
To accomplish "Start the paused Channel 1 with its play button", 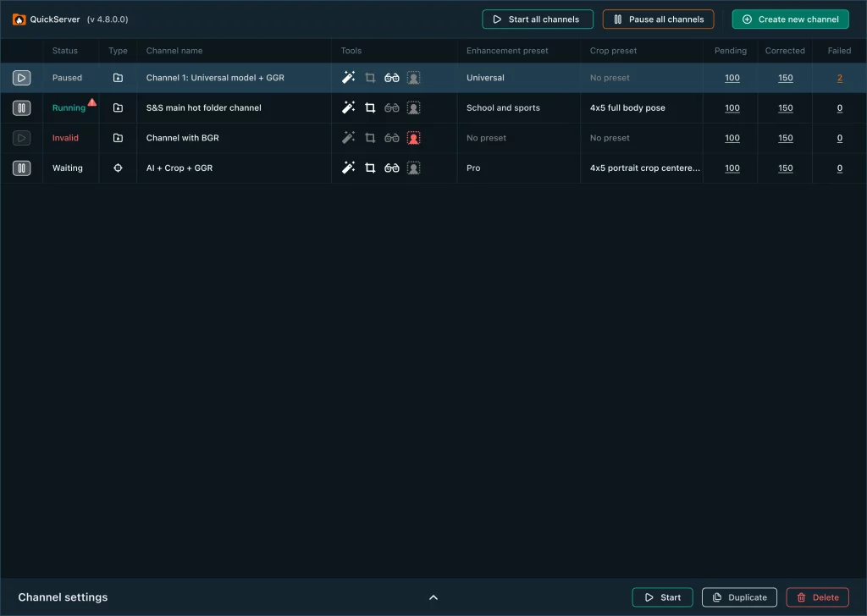I will tap(21, 78).
